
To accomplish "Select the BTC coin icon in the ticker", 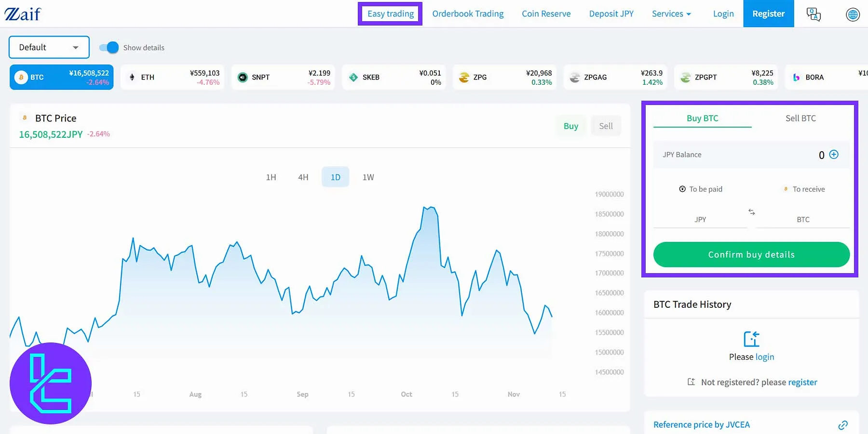I will click(x=21, y=77).
